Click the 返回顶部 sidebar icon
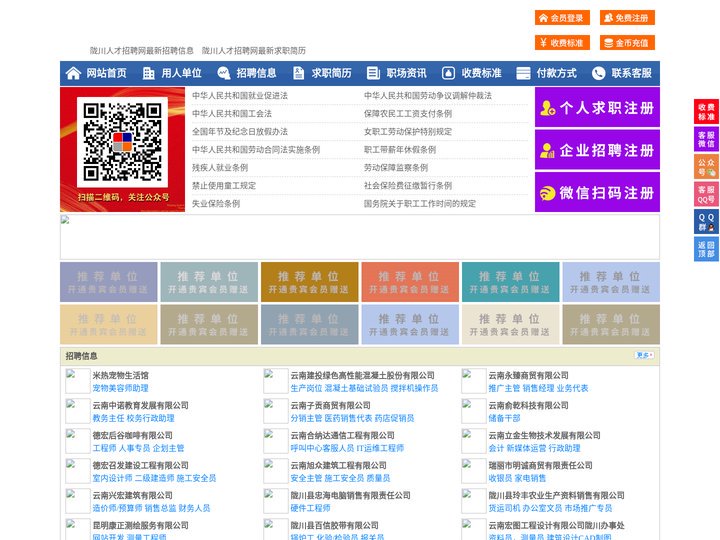The image size is (720, 540). click(706, 249)
